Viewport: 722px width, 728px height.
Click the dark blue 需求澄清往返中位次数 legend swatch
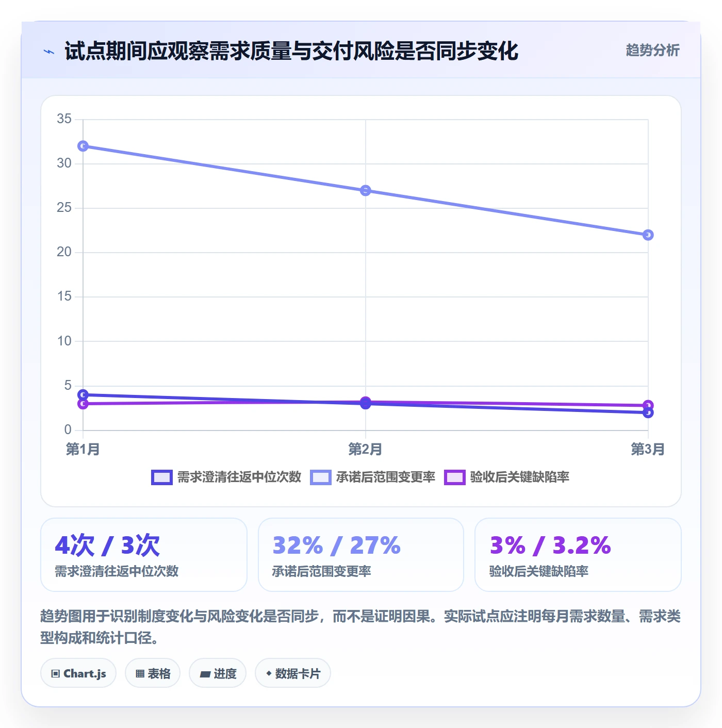tap(161, 477)
